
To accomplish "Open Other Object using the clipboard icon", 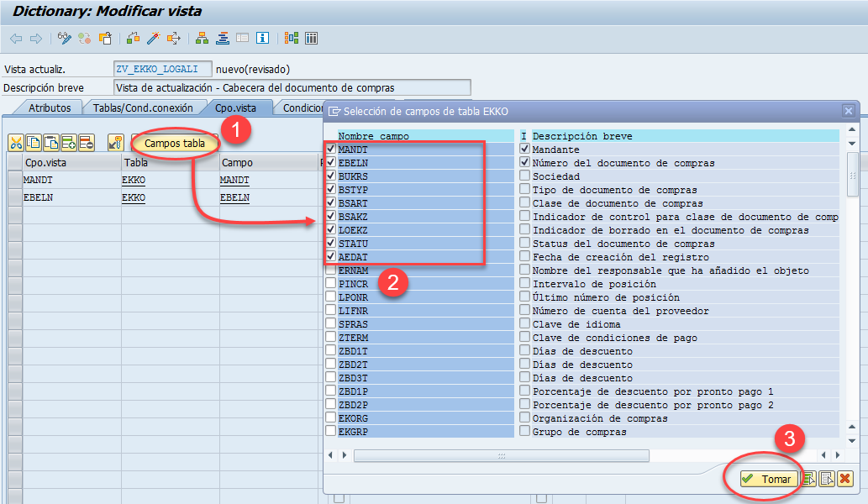I will coord(105,38).
